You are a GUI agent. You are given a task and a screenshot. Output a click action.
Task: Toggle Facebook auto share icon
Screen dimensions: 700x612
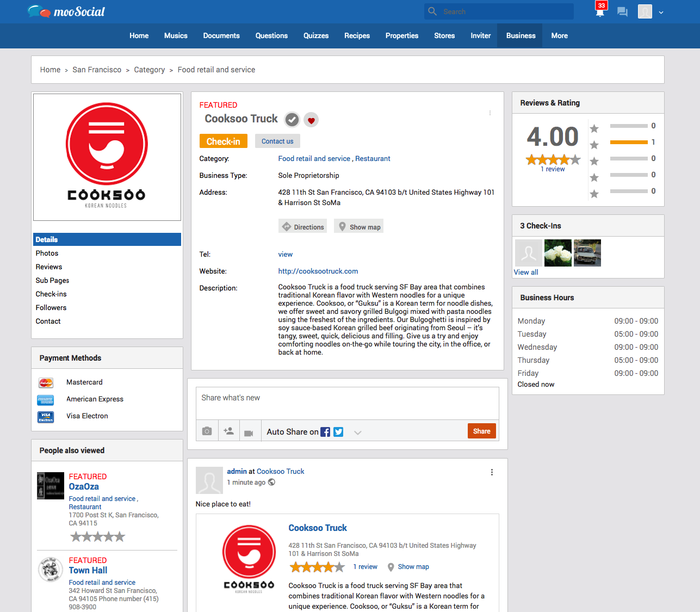[x=325, y=432]
